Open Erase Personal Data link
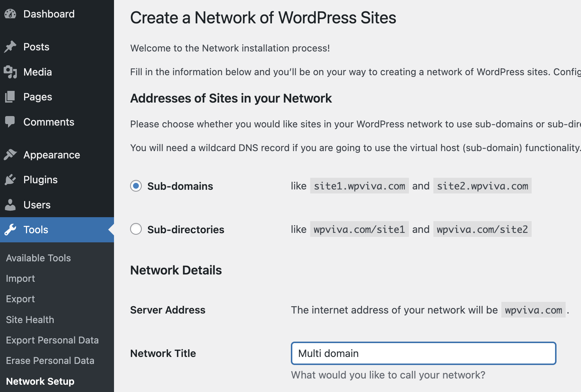 50,361
